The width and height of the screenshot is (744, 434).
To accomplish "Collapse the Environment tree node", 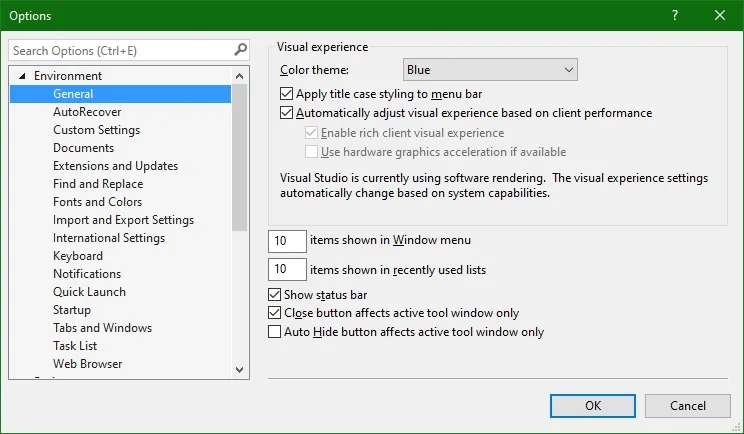I will pos(22,76).
